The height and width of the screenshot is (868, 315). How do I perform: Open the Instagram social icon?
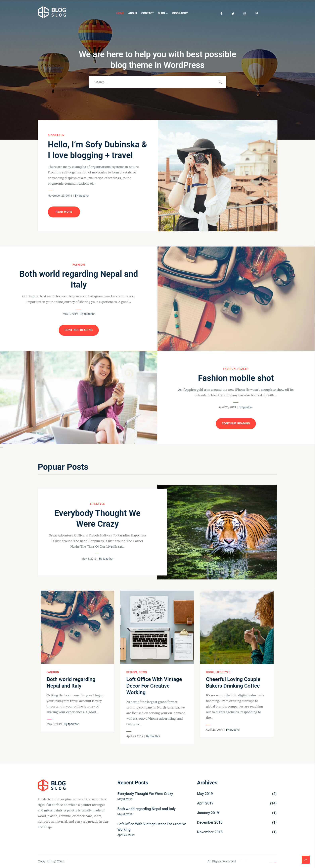point(245,14)
